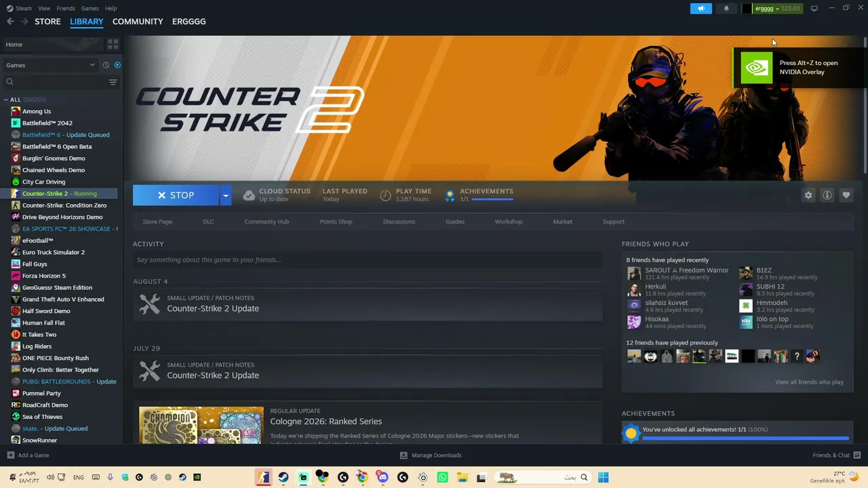Viewport: 868px width, 488px height.
Task: Open Counter-Strike 2 manage settings gear
Action: [x=808, y=195]
